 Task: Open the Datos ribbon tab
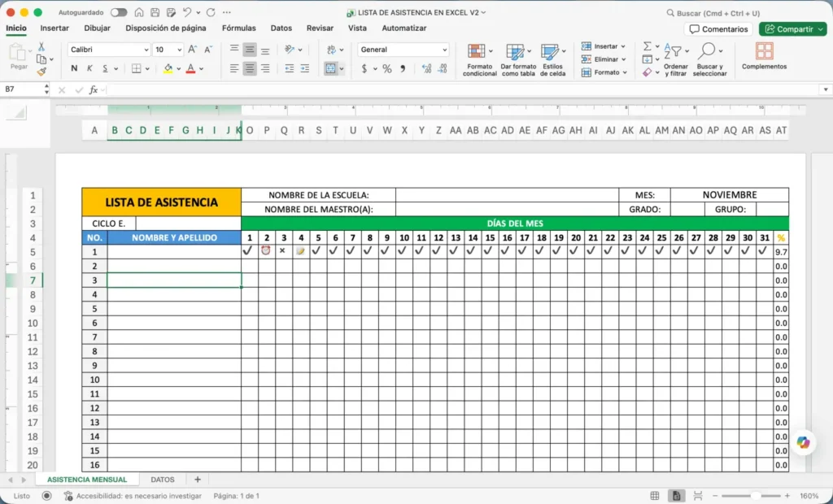pyautogui.click(x=281, y=28)
